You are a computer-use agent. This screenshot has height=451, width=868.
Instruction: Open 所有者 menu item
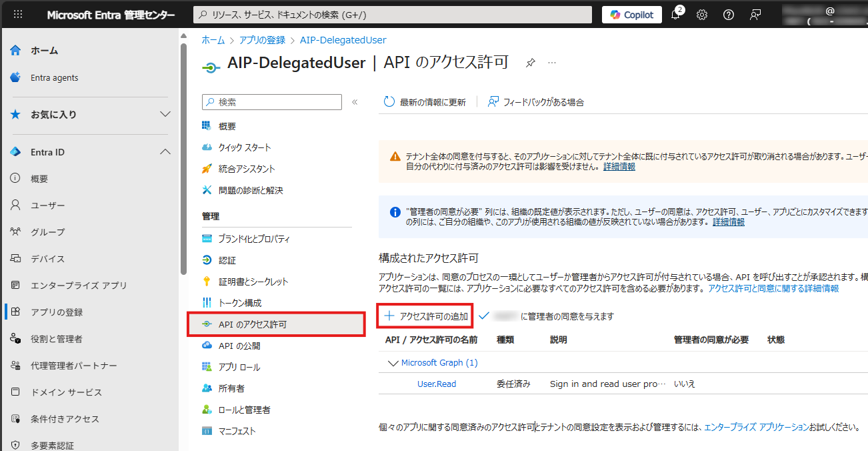point(231,388)
